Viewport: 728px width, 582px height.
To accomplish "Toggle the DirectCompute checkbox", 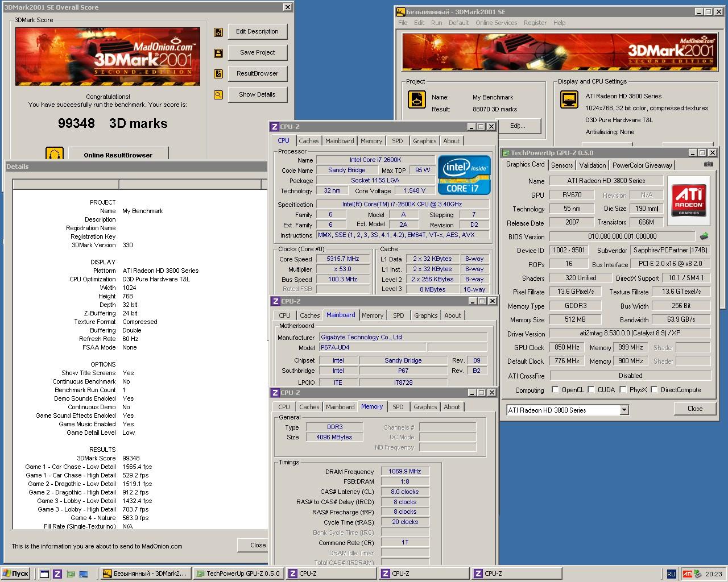I will [x=654, y=390].
